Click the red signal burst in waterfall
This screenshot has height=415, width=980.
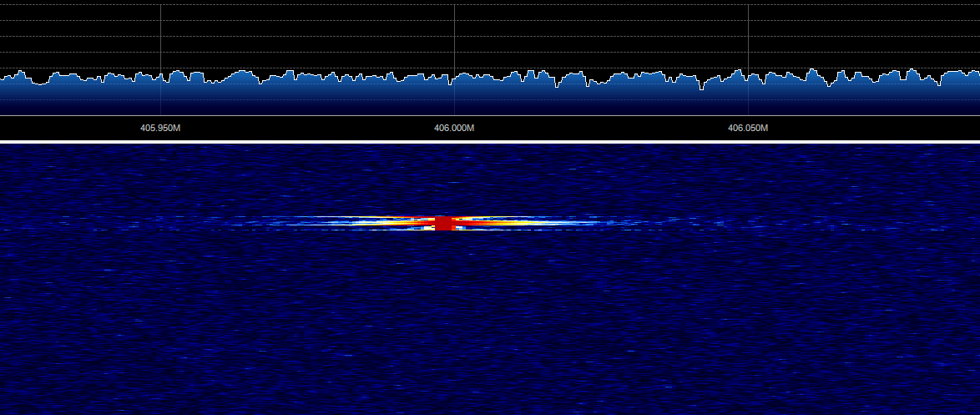point(443,223)
